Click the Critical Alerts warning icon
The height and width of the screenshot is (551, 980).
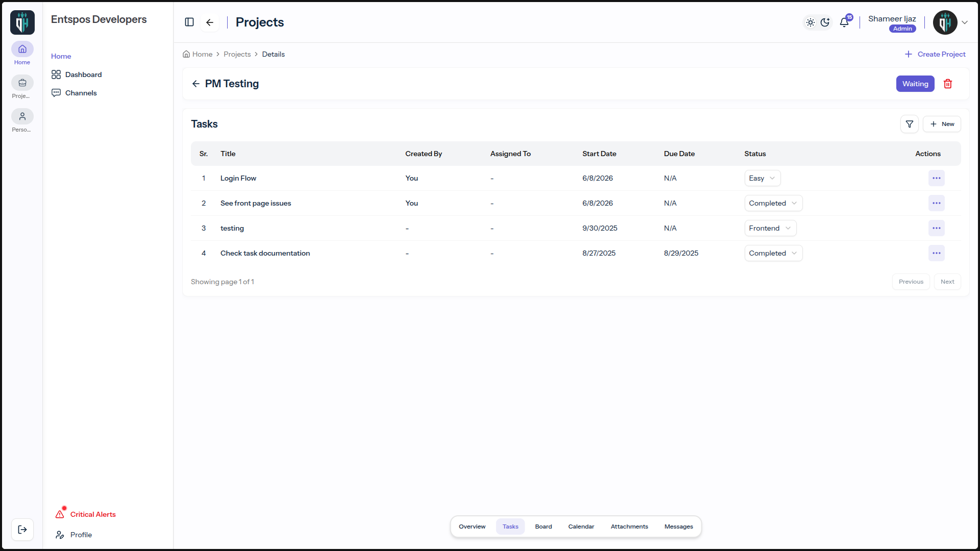pyautogui.click(x=60, y=514)
